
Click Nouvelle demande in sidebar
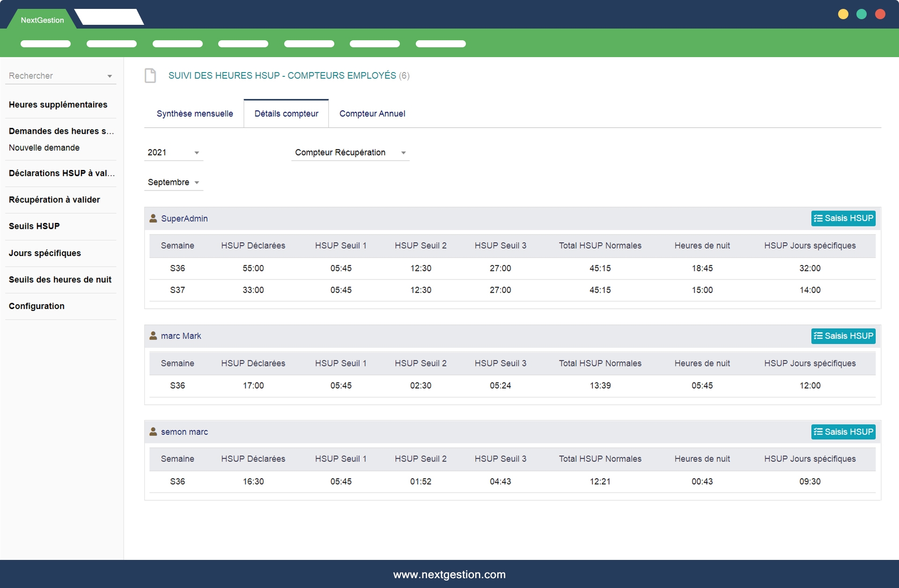44,148
